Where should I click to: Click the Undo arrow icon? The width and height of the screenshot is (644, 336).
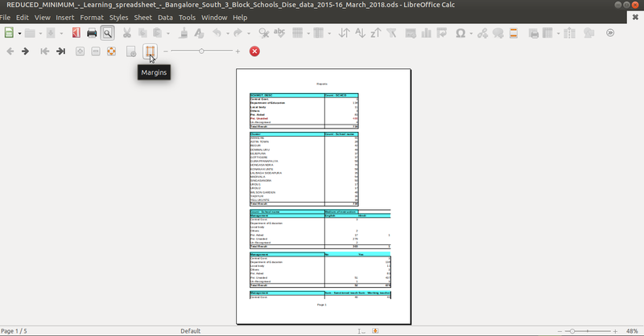click(217, 33)
